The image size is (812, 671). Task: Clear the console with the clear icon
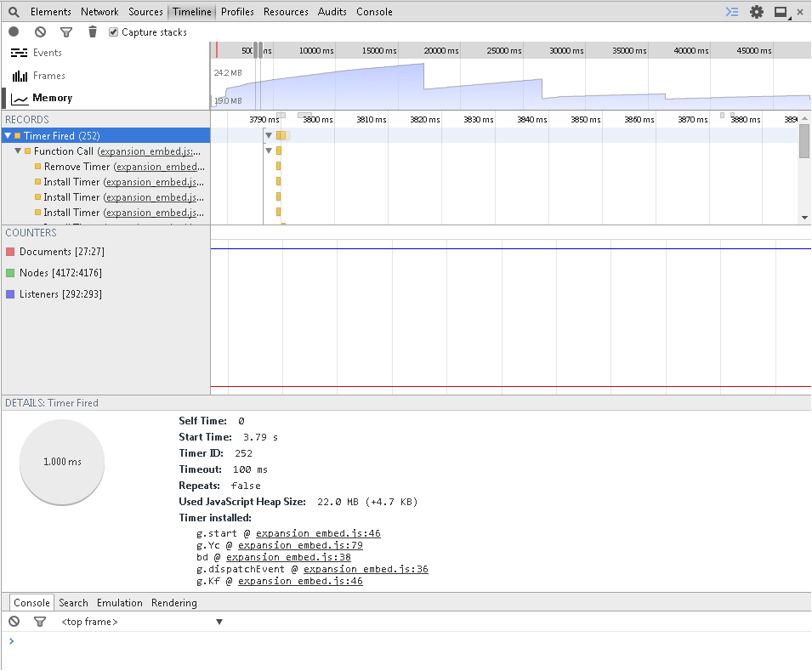coord(14,623)
